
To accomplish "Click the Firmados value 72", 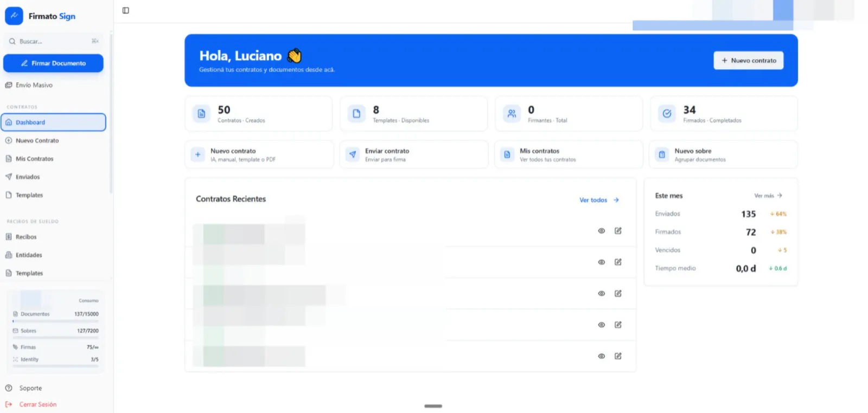I will point(751,232).
